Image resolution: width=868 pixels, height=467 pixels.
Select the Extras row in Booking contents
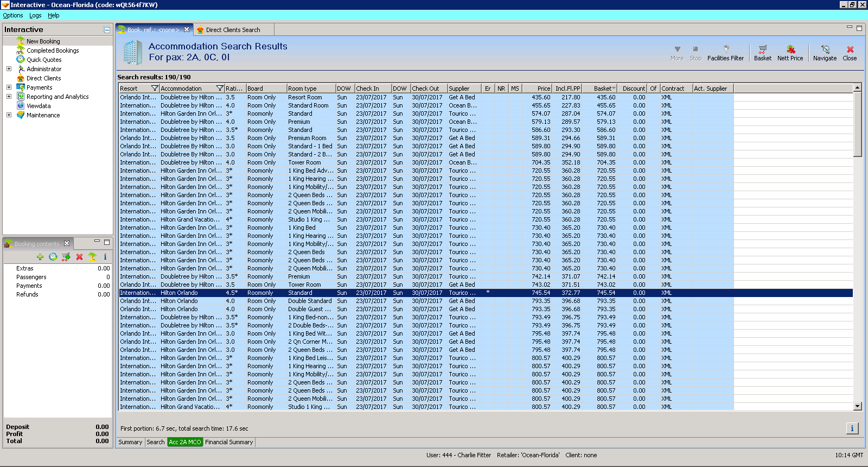[x=58, y=268]
